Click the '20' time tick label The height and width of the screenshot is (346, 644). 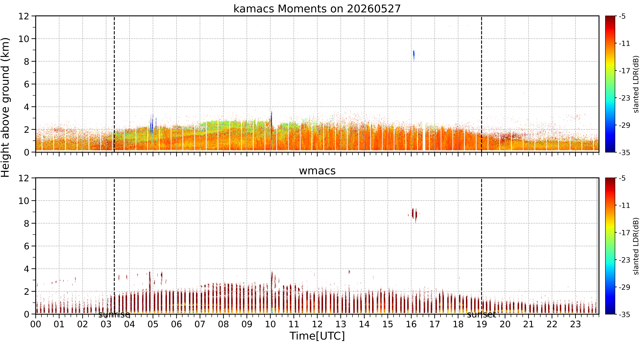pyautogui.click(x=505, y=324)
